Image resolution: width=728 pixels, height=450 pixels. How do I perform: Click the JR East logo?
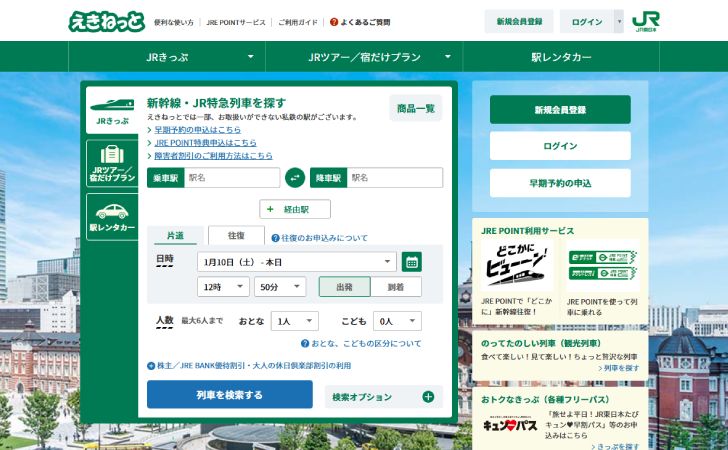[646, 21]
